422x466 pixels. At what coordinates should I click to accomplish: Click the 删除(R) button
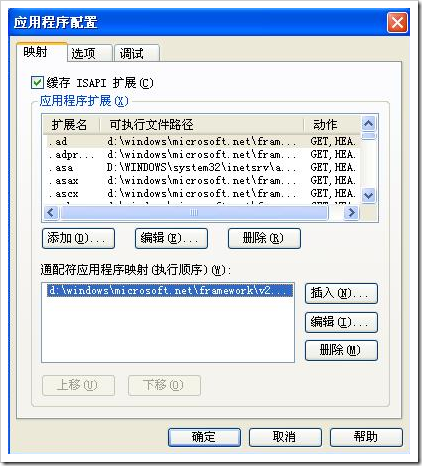pyautogui.click(x=264, y=238)
